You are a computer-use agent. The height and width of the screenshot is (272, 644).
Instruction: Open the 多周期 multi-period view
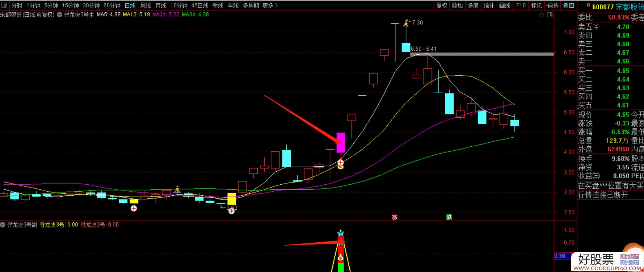(x=251, y=5)
